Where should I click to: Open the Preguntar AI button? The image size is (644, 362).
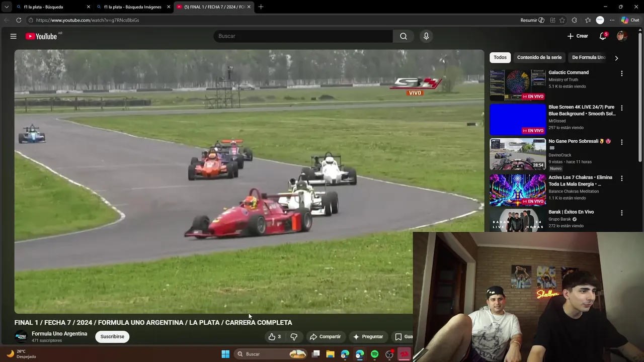point(368,337)
